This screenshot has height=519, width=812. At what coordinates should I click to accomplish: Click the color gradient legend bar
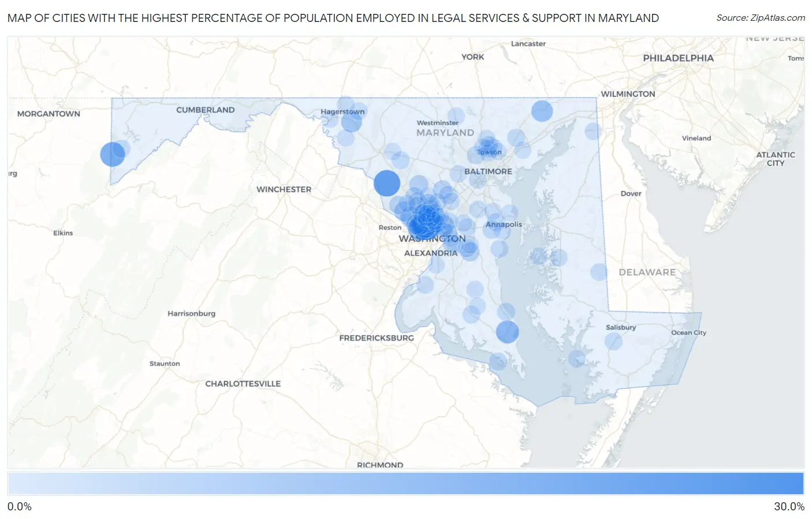click(405, 484)
